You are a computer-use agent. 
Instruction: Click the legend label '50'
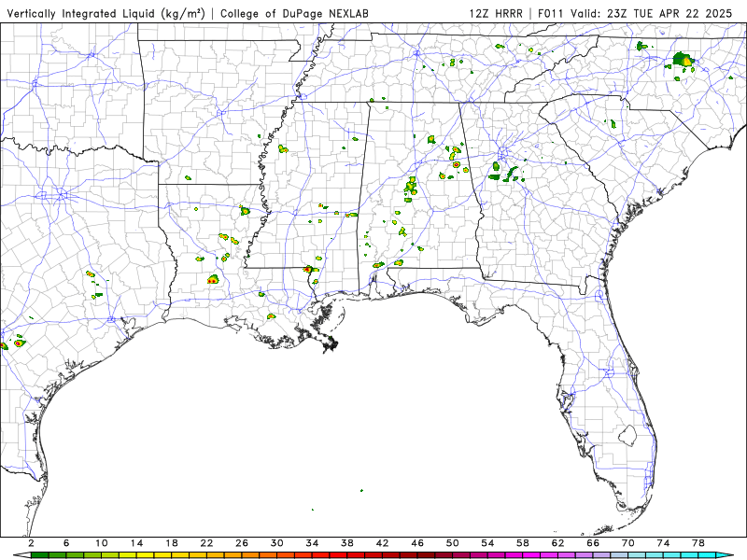tap(453, 543)
